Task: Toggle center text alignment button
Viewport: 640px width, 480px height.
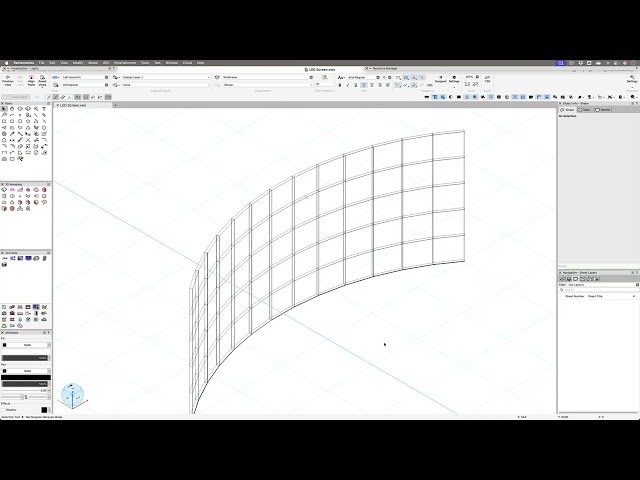Action: point(371,85)
